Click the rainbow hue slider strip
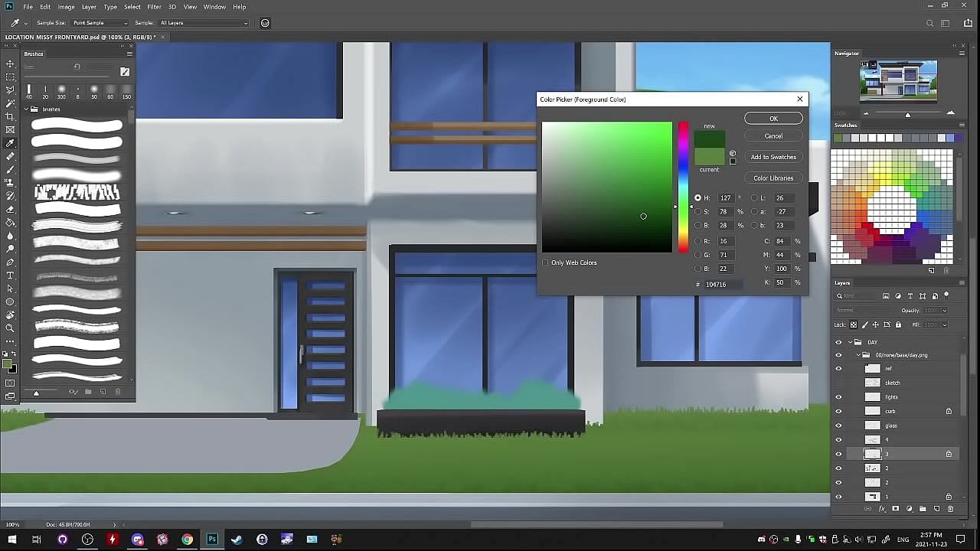 [683, 187]
